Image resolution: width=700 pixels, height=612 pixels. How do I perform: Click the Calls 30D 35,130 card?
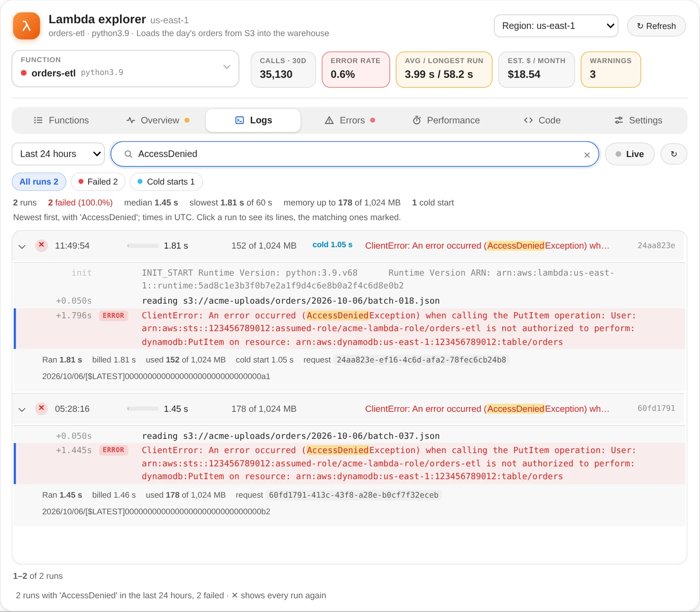(283, 69)
